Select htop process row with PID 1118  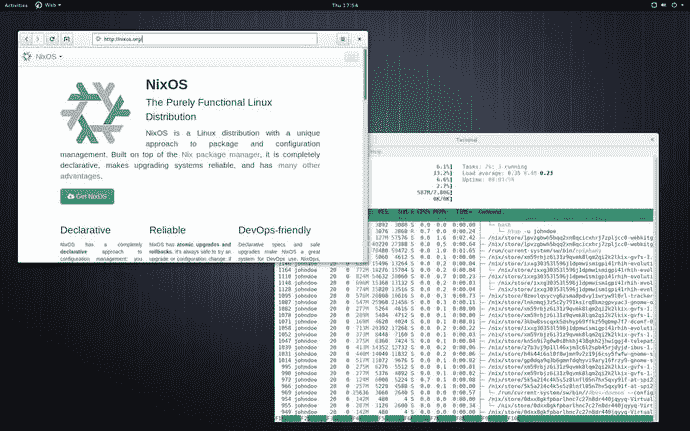pos(464,276)
